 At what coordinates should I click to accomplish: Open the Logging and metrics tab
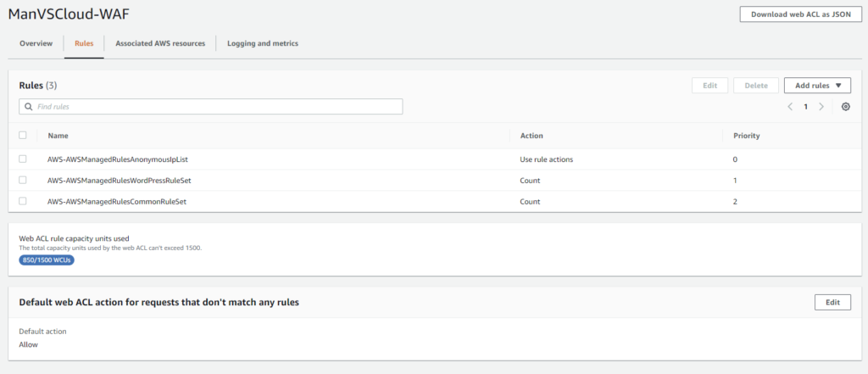point(263,43)
